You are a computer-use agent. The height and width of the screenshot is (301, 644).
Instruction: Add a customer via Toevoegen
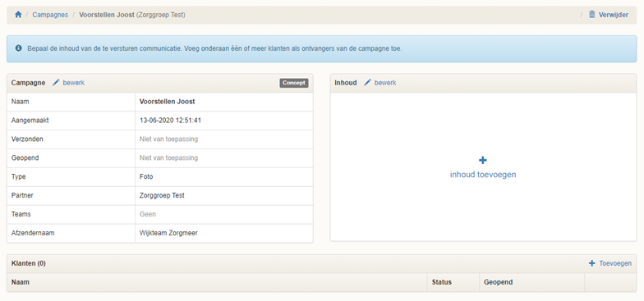point(615,263)
